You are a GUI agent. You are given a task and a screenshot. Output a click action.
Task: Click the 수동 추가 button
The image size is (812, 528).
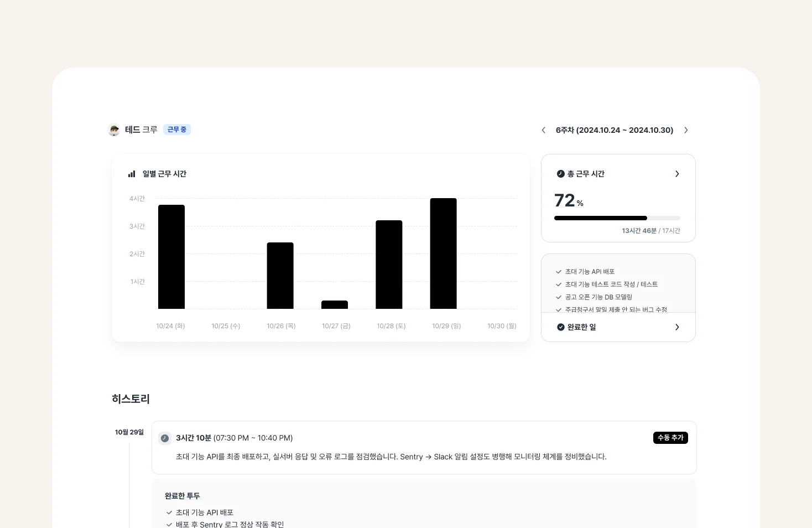[670, 438]
